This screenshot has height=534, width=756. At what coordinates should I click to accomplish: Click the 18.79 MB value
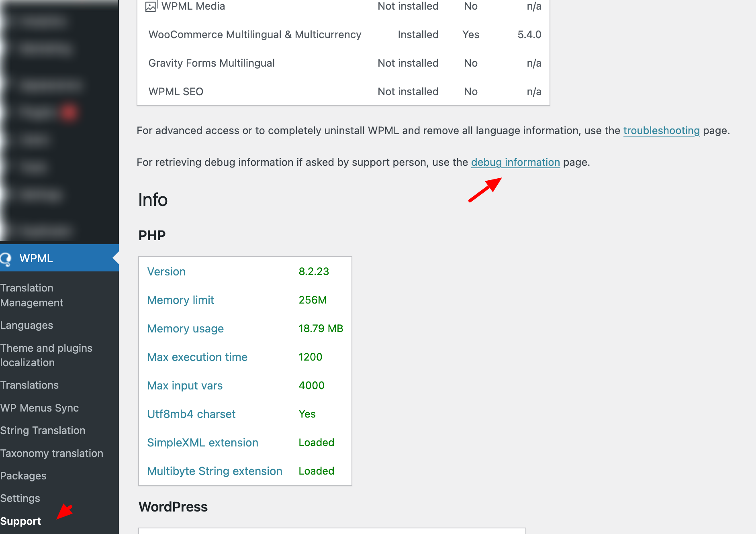(321, 328)
